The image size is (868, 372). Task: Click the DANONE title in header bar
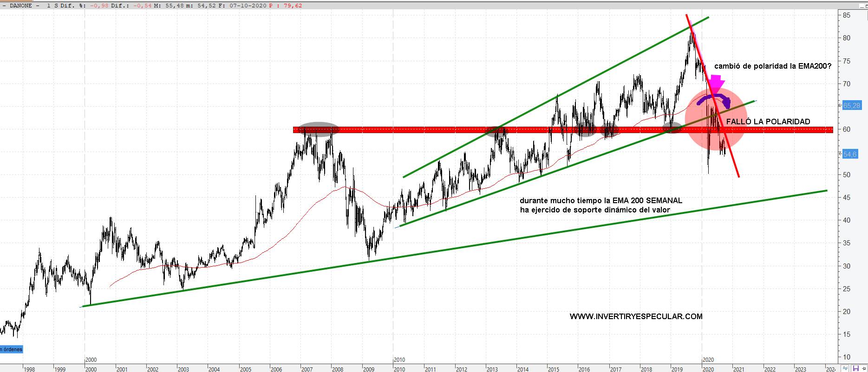click(21, 6)
